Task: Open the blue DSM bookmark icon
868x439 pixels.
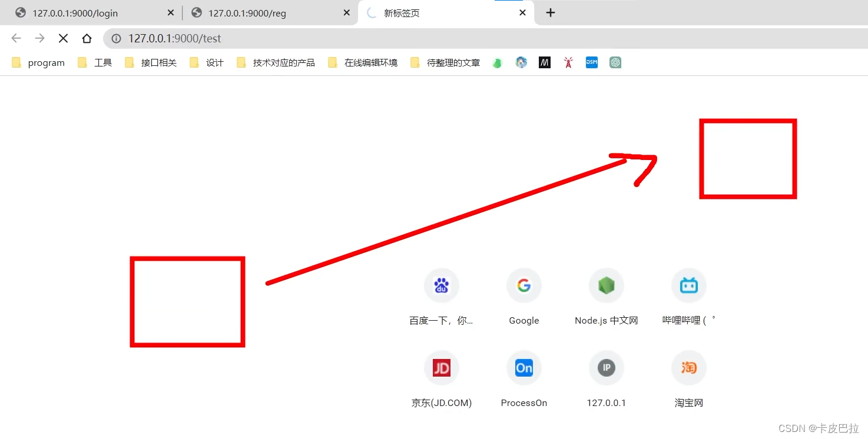Action: 592,62
